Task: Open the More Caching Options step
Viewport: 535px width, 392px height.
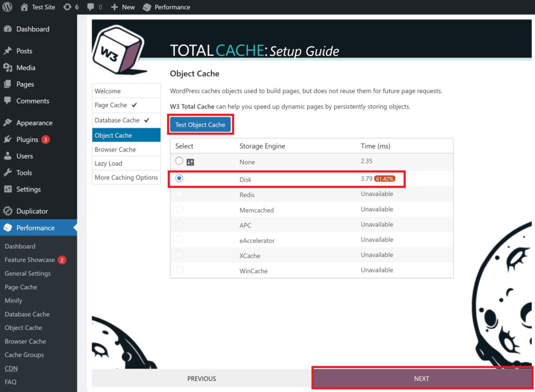Action: (x=126, y=177)
